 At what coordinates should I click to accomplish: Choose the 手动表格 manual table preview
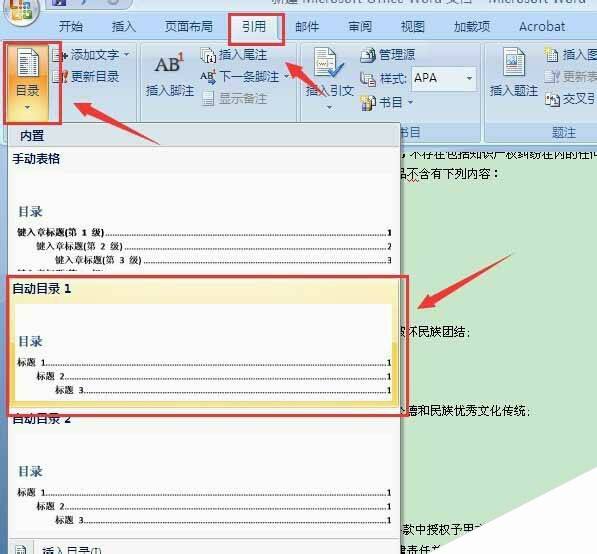[204, 211]
